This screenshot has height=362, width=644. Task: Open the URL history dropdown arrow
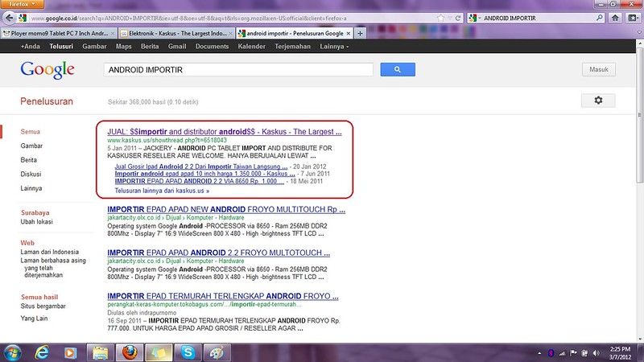pos(450,18)
